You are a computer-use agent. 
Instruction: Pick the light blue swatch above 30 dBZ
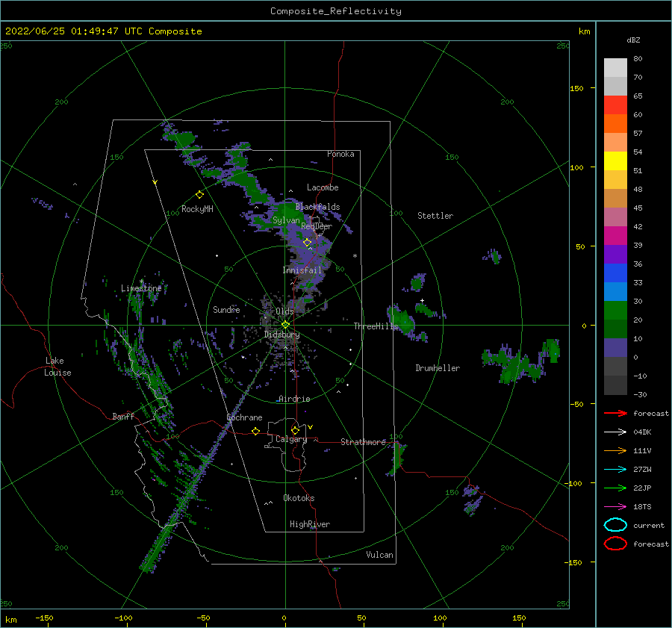click(x=615, y=291)
